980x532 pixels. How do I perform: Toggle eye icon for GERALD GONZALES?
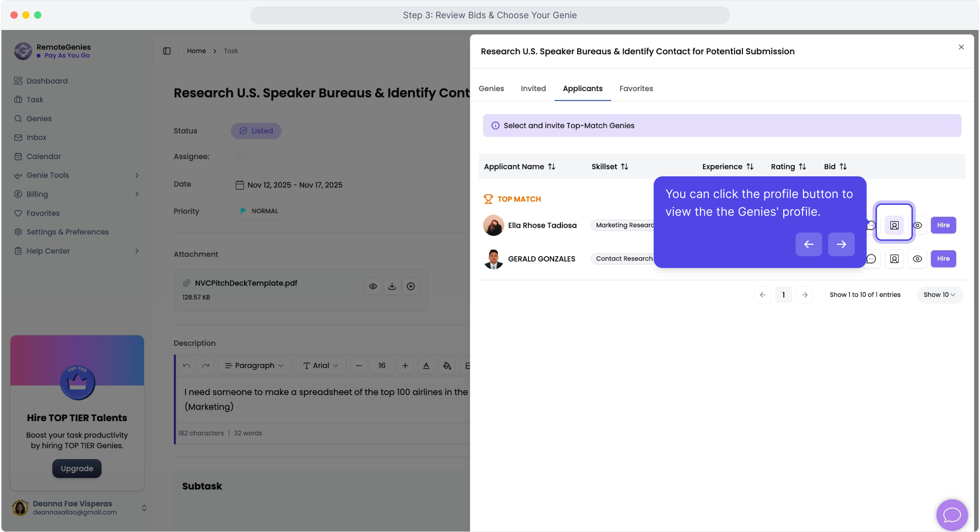coord(917,259)
